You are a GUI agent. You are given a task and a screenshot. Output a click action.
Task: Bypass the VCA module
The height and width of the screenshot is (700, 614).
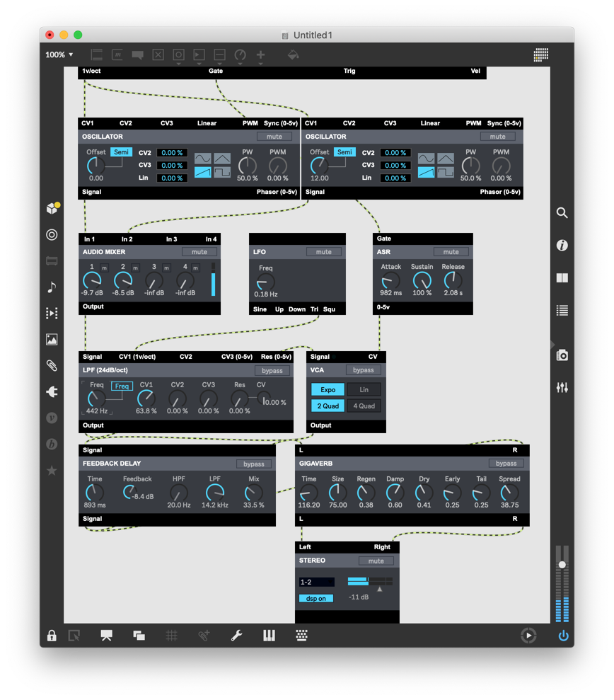pos(363,370)
